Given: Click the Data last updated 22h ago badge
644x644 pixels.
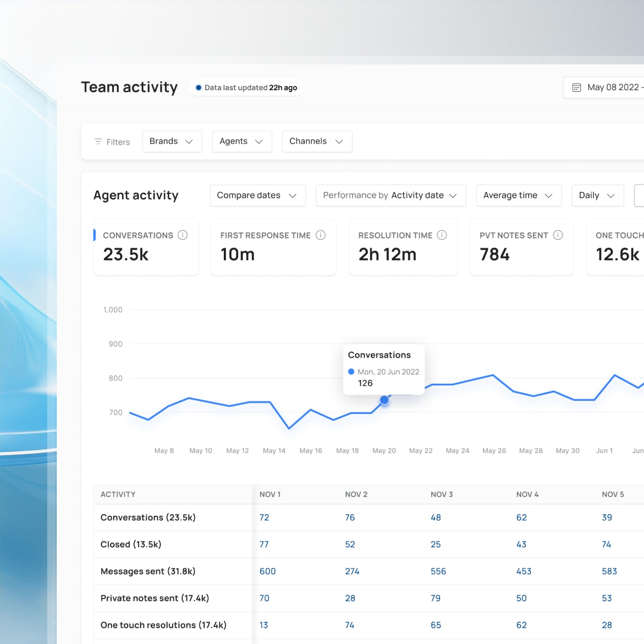Looking at the screenshot, I should [246, 87].
